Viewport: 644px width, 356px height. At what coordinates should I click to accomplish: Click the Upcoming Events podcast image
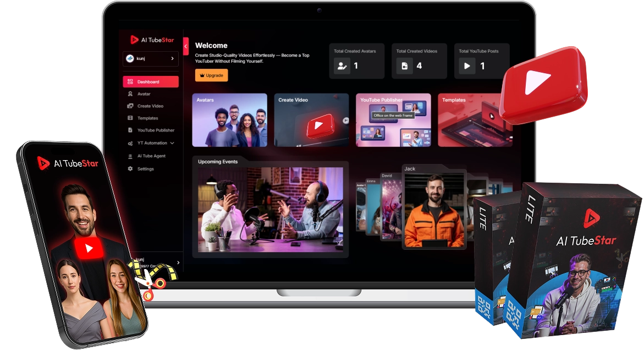pyautogui.click(x=270, y=210)
